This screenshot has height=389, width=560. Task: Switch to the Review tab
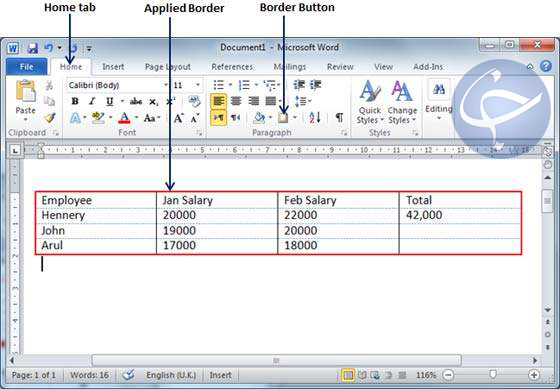click(340, 67)
